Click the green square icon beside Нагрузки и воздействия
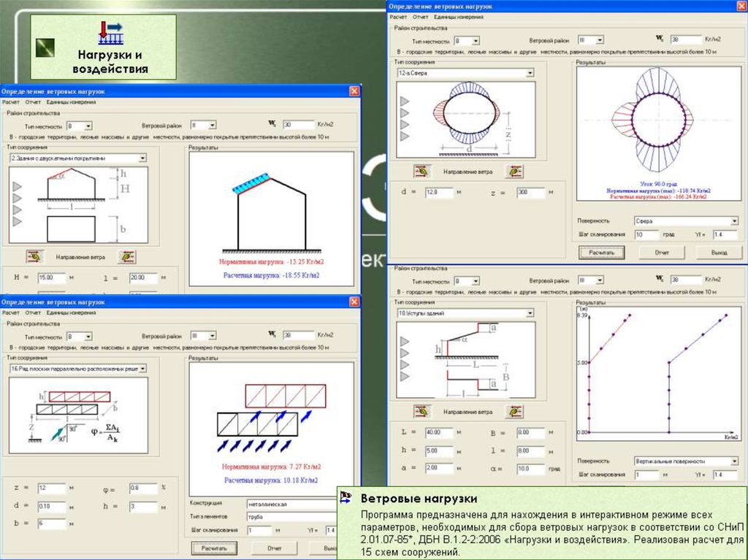 tap(46, 48)
